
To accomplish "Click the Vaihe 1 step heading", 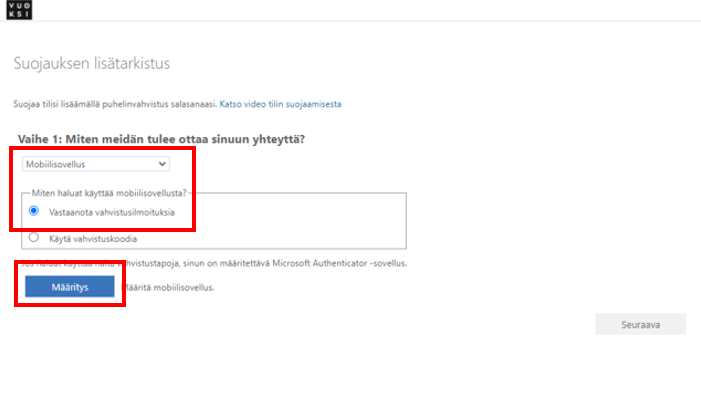I will click(161, 139).
